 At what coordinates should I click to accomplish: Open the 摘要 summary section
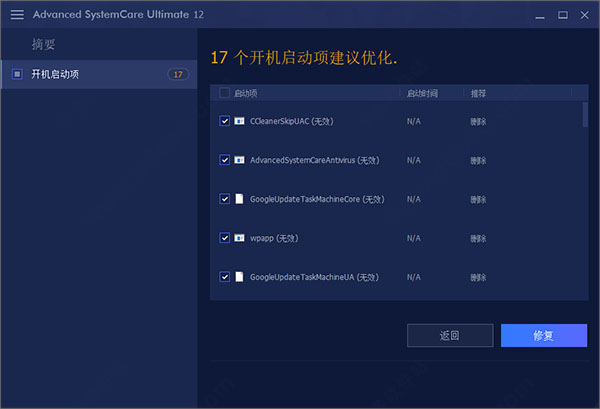pyautogui.click(x=44, y=44)
